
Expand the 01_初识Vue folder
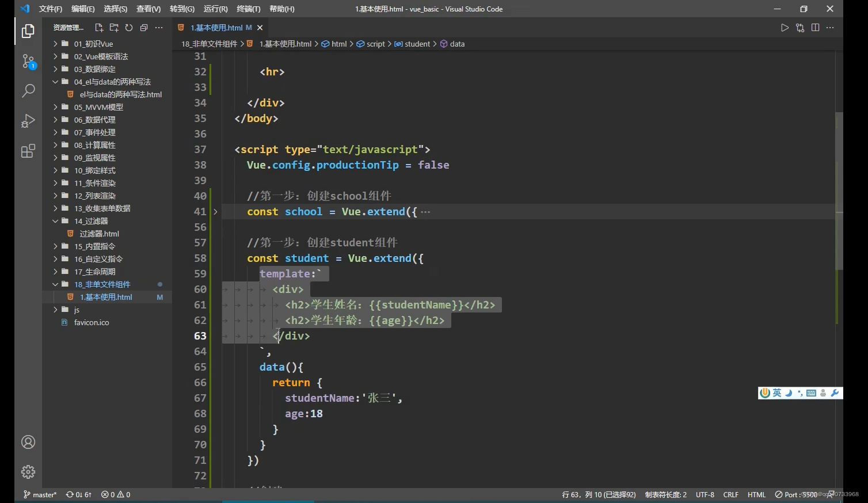[107, 44]
